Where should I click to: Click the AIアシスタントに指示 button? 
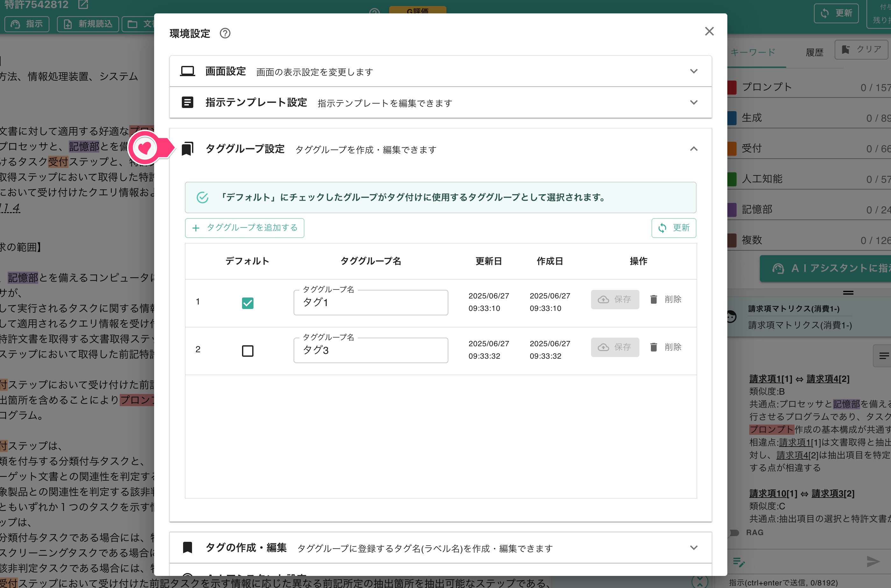point(825,269)
